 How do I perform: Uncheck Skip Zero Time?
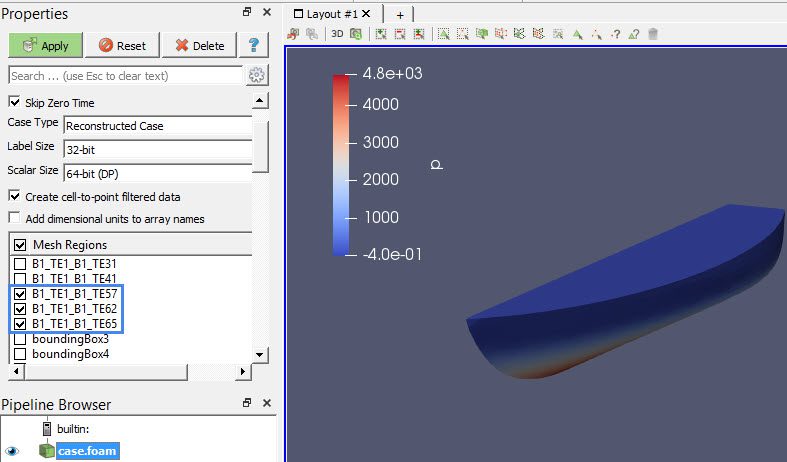[14, 102]
